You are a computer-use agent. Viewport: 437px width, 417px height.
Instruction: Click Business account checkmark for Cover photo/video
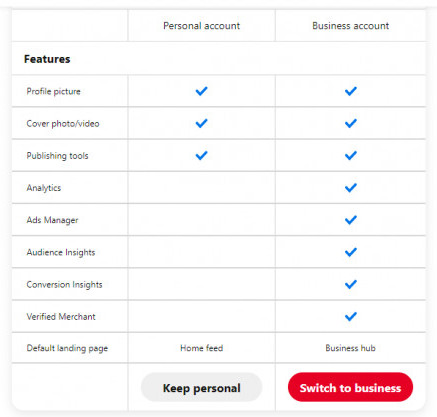pos(351,123)
